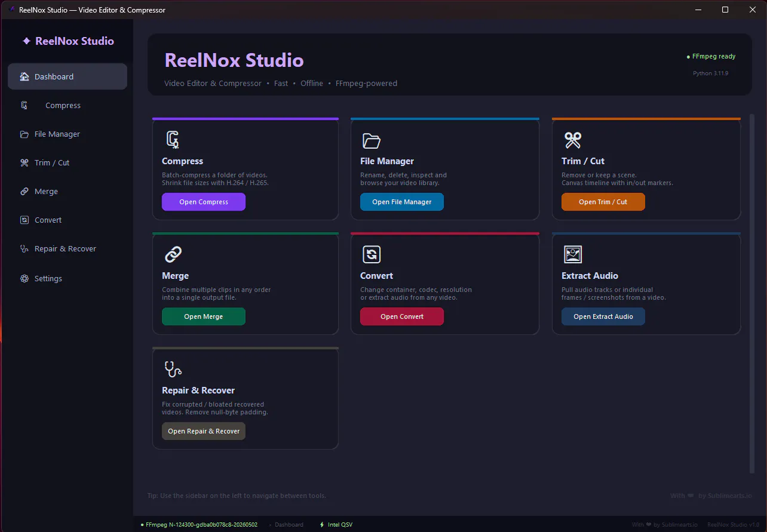Click the green Open Merge button

pos(204,316)
